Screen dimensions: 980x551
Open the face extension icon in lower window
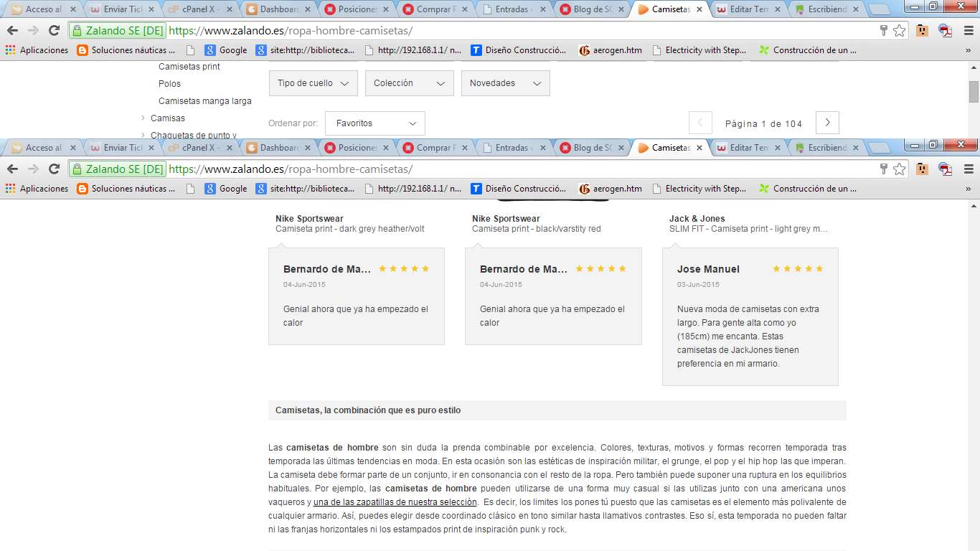923,169
